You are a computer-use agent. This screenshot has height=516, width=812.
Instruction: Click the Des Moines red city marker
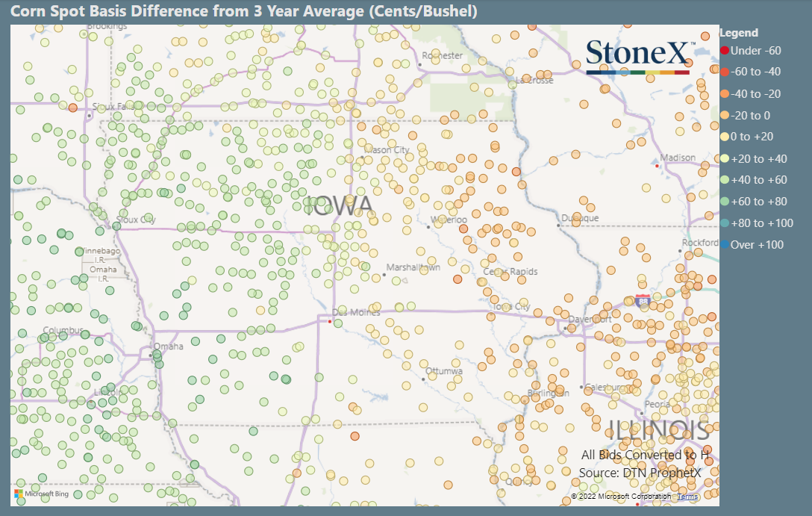tap(329, 321)
